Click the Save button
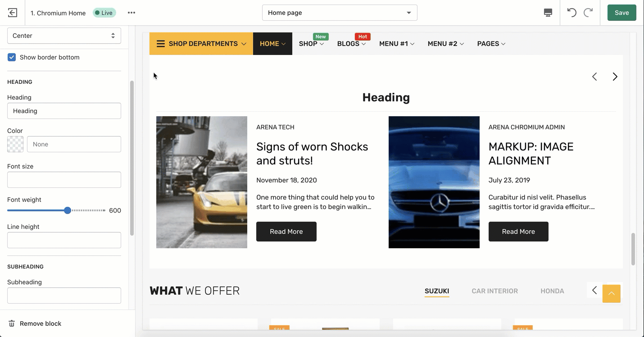644x337 pixels. [x=621, y=13]
